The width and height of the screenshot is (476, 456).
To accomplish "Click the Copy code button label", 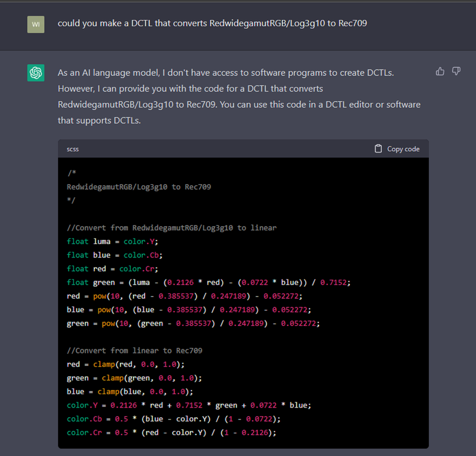I will 403,149.
